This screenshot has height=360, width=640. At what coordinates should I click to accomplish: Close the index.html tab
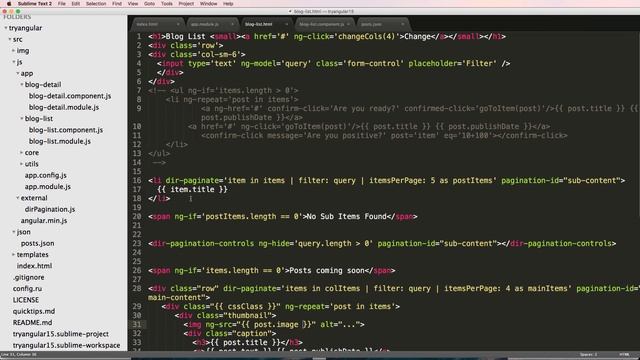[178, 24]
